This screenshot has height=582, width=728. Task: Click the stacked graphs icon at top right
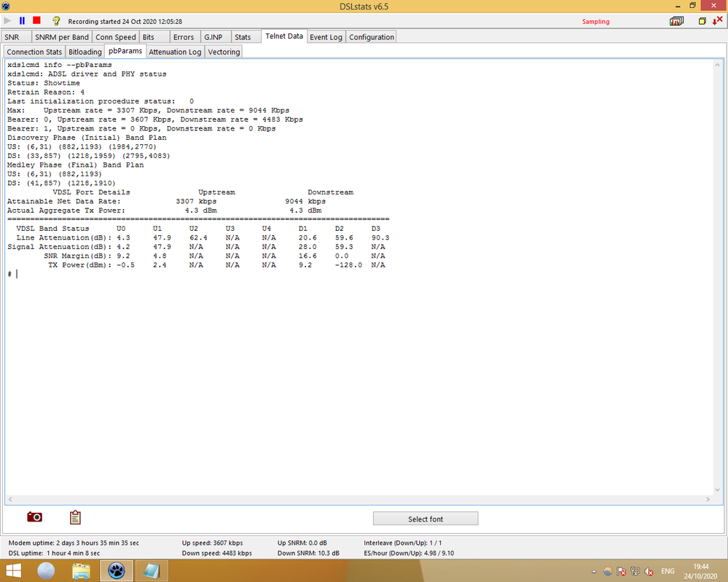[677, 21]
